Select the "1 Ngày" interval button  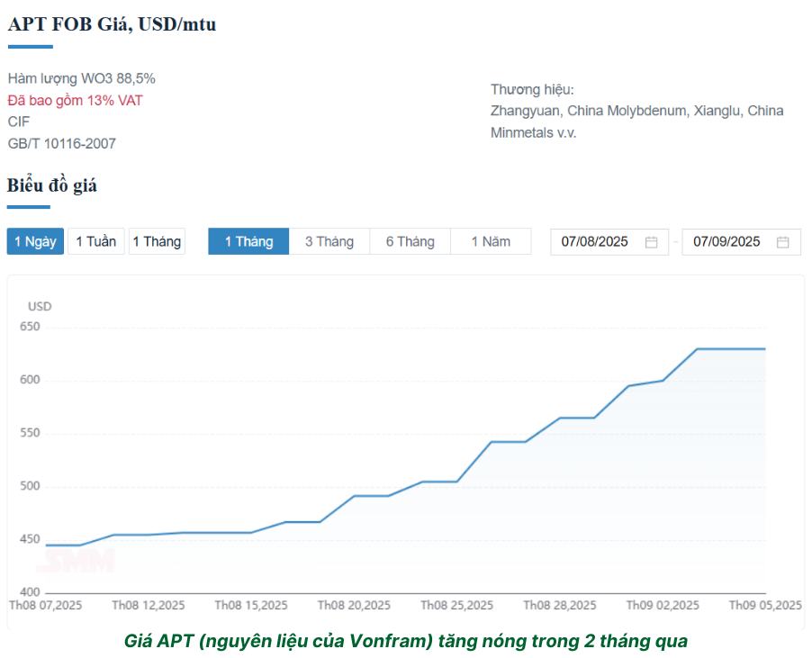pos(35,241)
